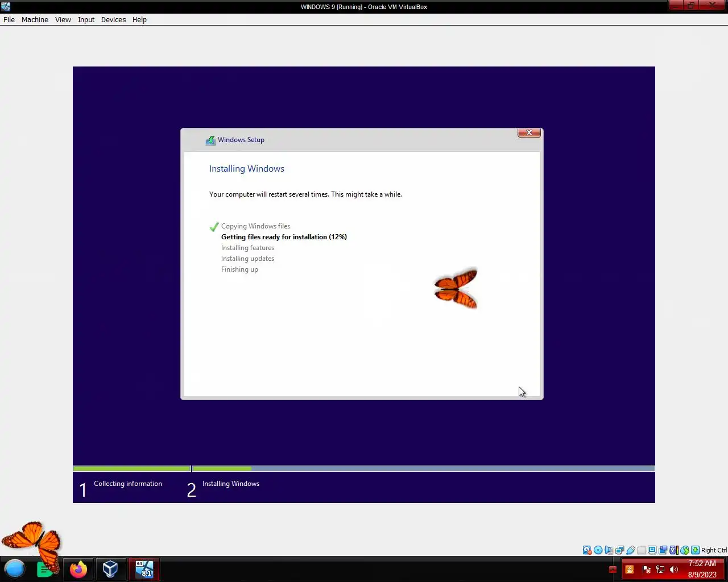This screenshot has width=728, height=582.
Task: Click the video recording status icon
Action: click(x=663, y=550)
